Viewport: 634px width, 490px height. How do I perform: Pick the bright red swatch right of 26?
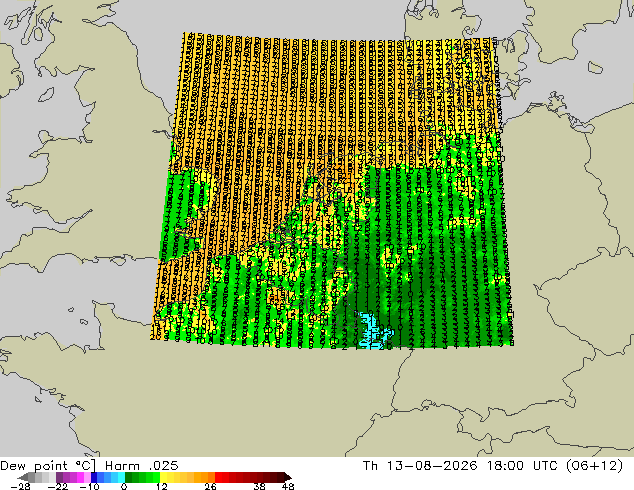pyautogui.click(x=218, y=477)
